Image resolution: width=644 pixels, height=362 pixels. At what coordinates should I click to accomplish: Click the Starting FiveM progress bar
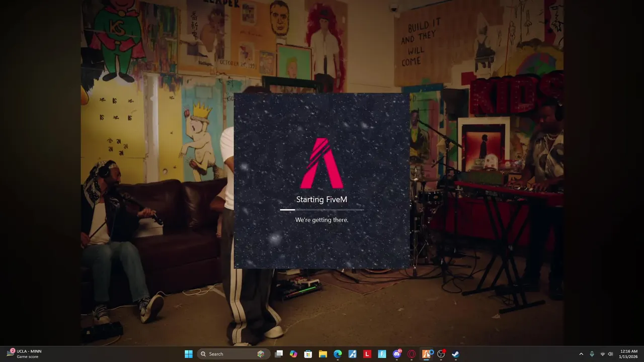click(x=322, y=210)
